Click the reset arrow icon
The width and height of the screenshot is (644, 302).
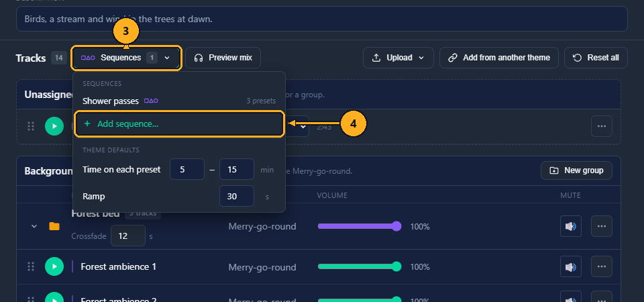[577, 58]
